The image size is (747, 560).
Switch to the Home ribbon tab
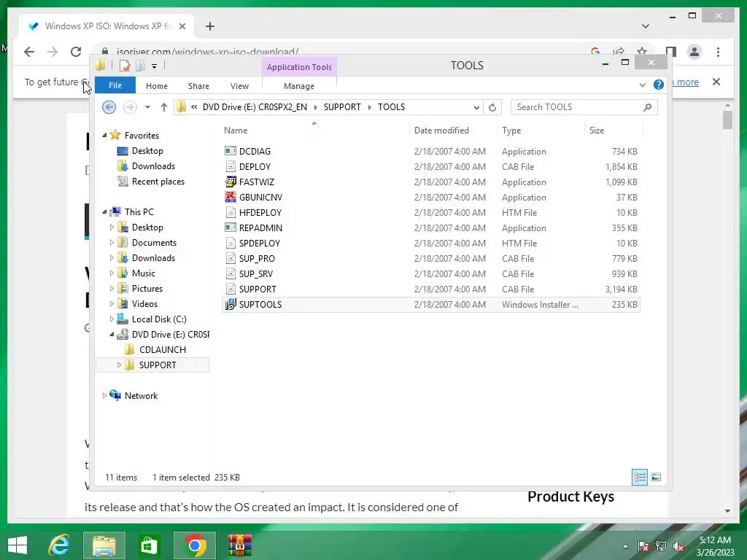[x=156, y=86]
